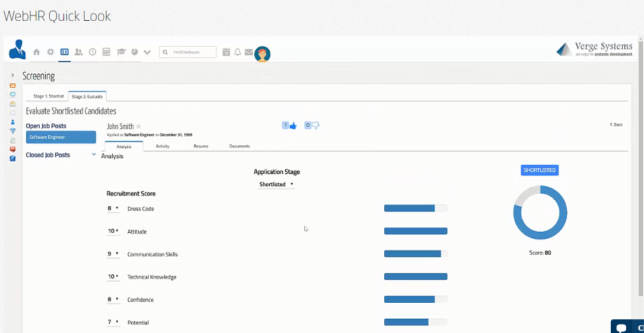The image size is (644, 333).
Task: Open the time clock icon
Action: point(93,52)
